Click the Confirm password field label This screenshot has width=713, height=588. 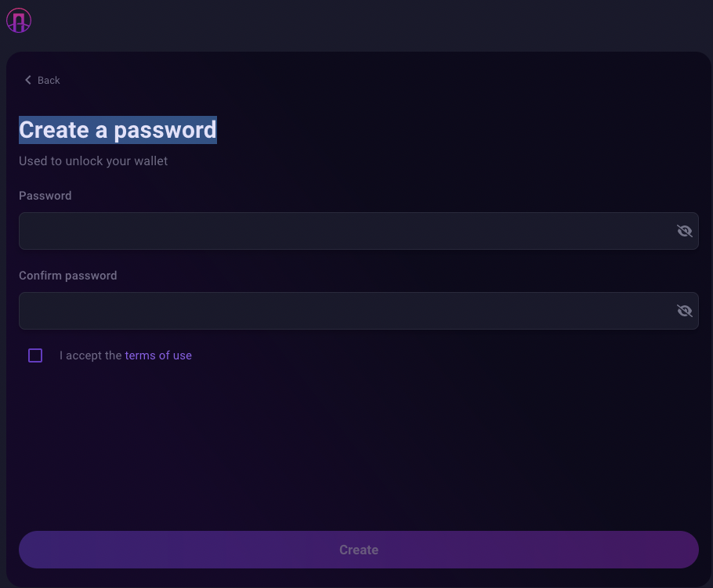(x=67, y=276)
